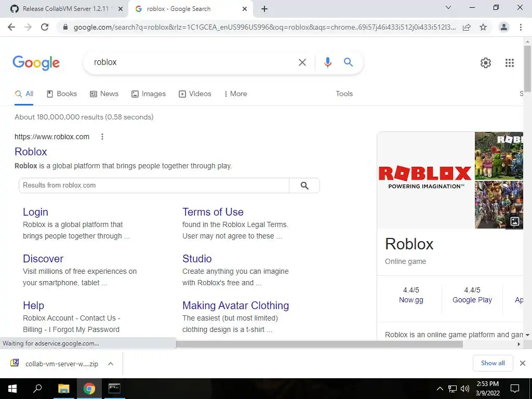Click the horizontal scrollbar of the page
532x399 pixels.
pyautogui.click(x=319, y=344)
